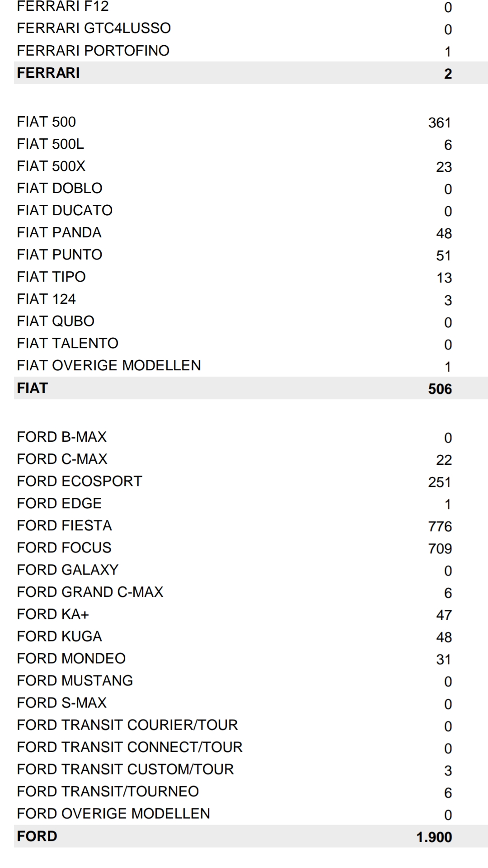
Task: Click the FORD FOCUS model name
Action: pos(64,547)
